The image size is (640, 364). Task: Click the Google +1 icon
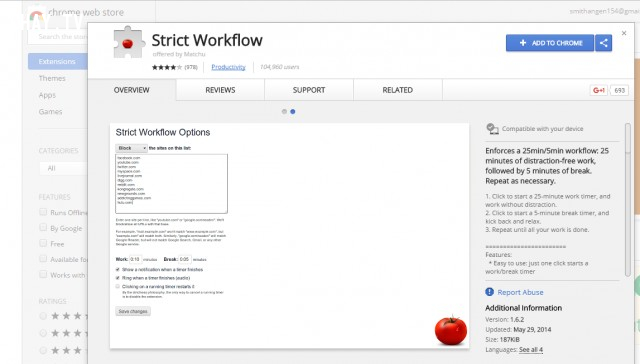pos(599,90)
